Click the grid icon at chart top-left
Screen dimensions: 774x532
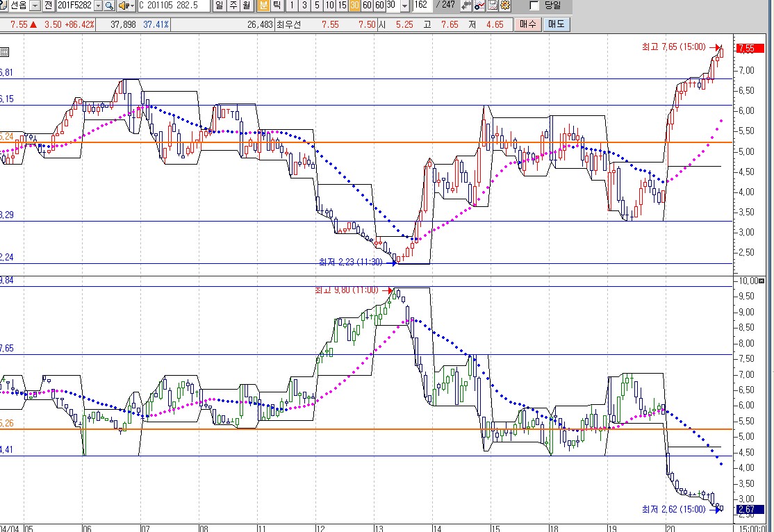pyautogui.click(x=4, y=52)
